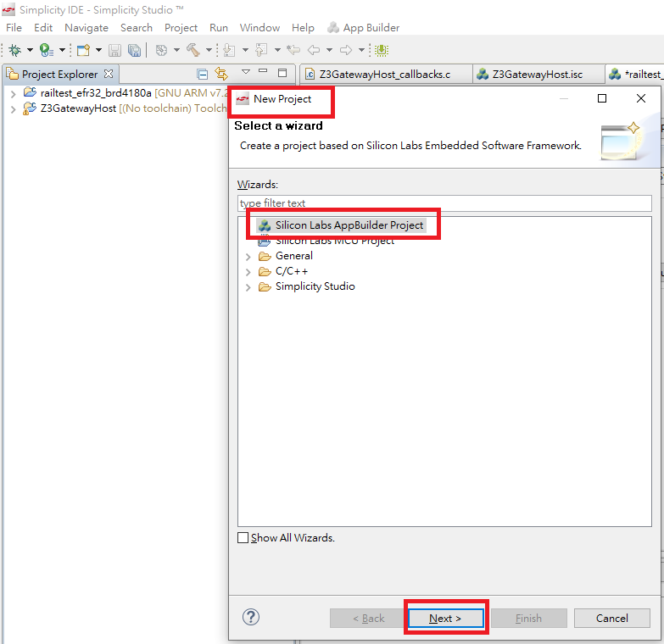Image resolution: width=664 pixels, height=644 pixels.
Task: Select the Simplicity Studio folder in wizards
Action: click(307, 286)
